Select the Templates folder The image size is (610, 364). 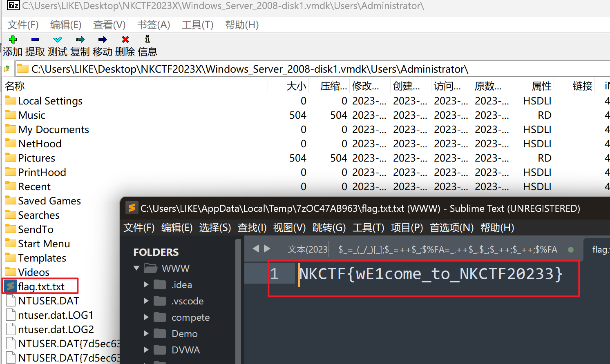(x=42, y=258)
